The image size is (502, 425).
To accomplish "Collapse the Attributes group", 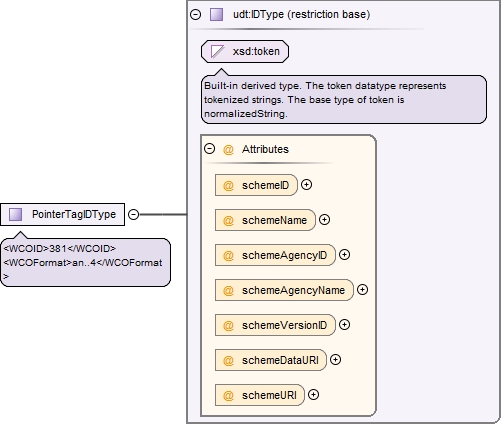I will (x=209, y=149).
